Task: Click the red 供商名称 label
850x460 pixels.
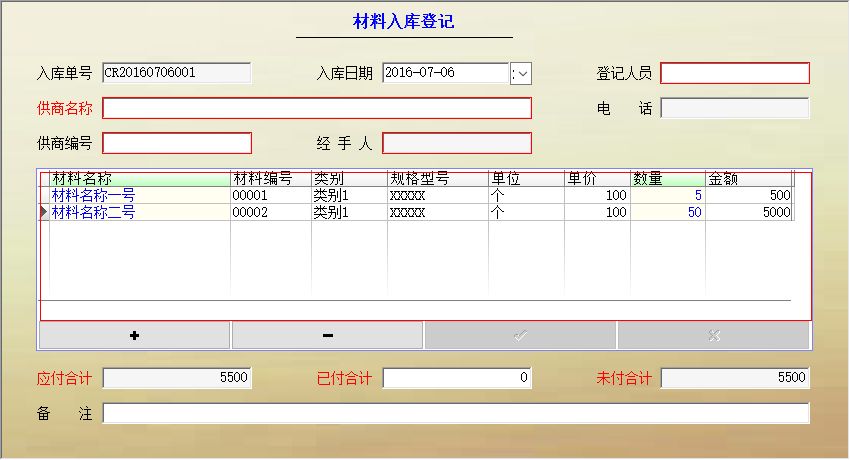Action: coord(65,108)
